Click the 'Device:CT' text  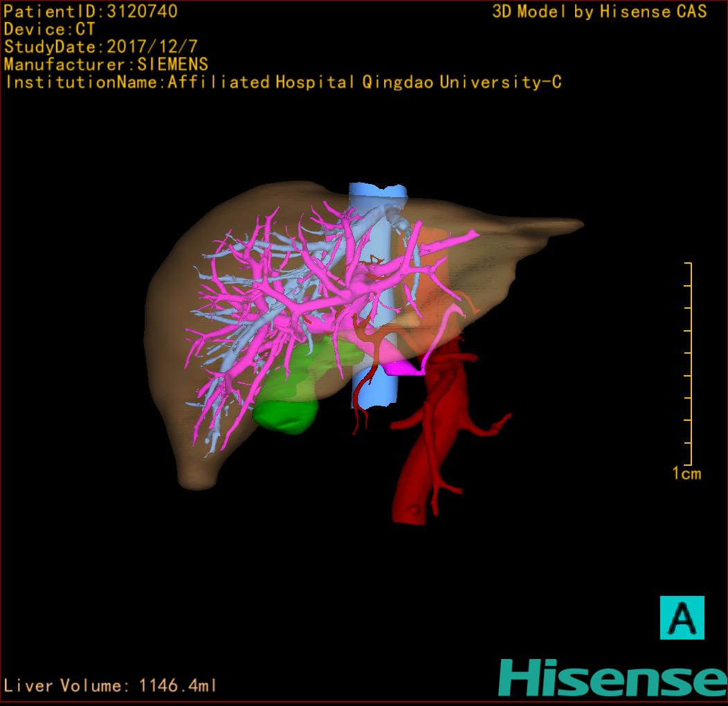pos(49,29)
